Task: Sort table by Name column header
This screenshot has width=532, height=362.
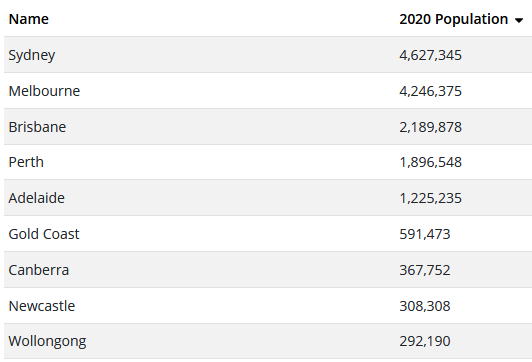Action: click(28, 19)
